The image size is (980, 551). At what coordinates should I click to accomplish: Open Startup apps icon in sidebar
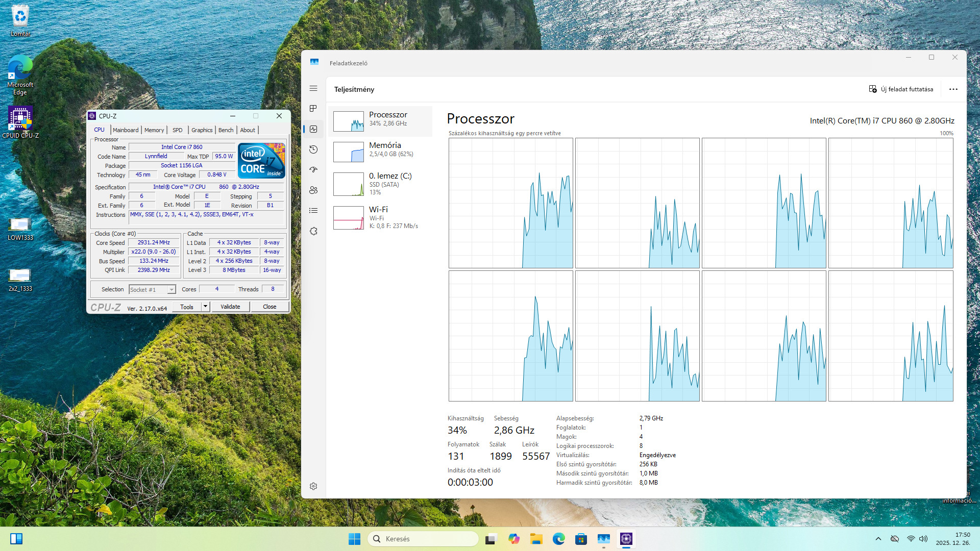tap(313, 170)
